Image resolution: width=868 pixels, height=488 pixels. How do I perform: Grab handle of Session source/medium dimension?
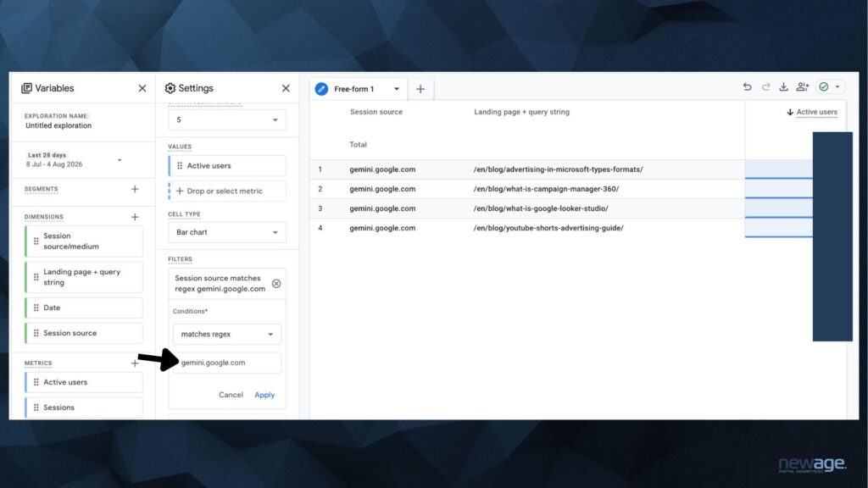[x=36, y=241]
